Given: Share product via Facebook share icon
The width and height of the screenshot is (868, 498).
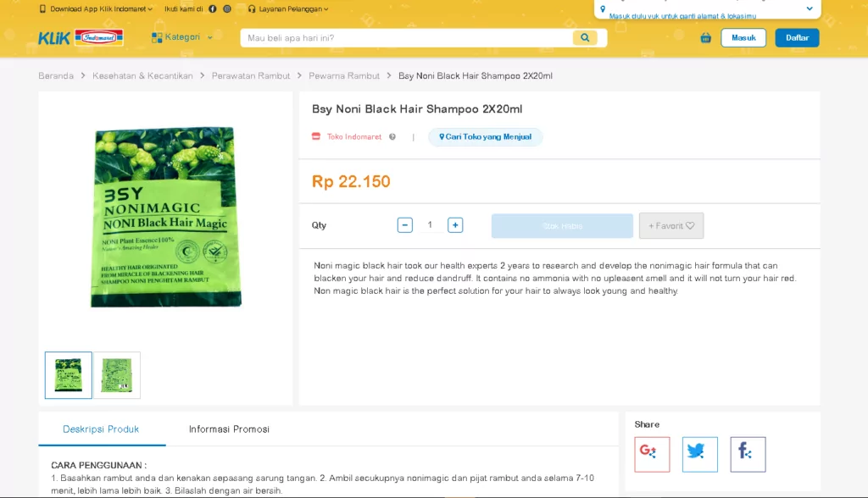Looking at the screenshot, I should (x=748, y=454).
